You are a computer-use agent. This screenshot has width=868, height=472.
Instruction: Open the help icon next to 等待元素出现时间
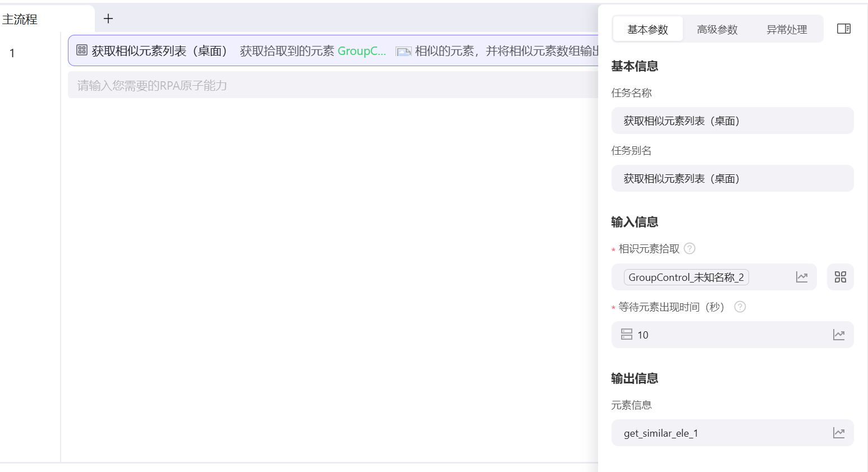pyautogui.click(x=740, y=307)
